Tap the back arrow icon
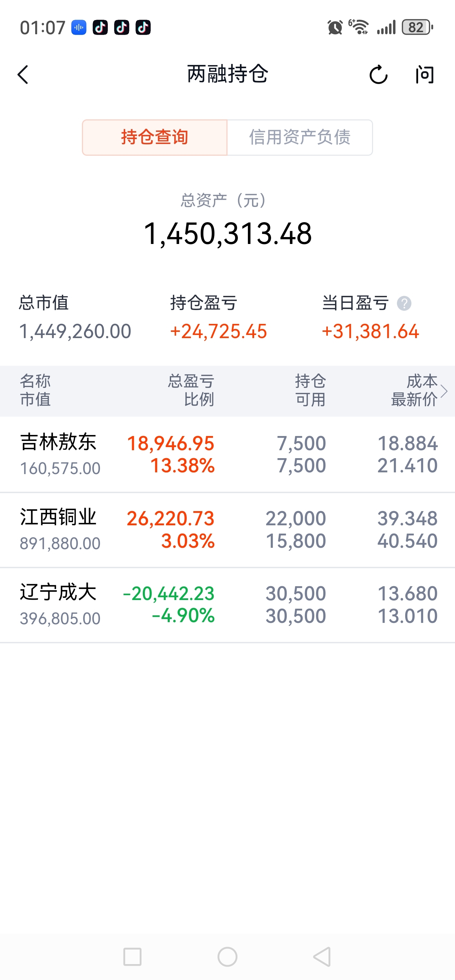The height and width of the screenshot is (980, 455). (23, 74)
